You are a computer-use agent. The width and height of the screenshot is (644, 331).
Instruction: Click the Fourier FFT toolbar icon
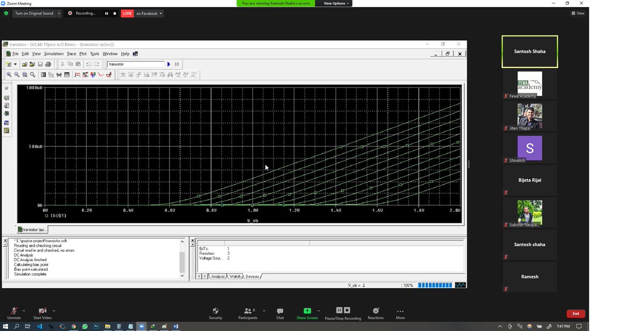[x=51, y=75]
